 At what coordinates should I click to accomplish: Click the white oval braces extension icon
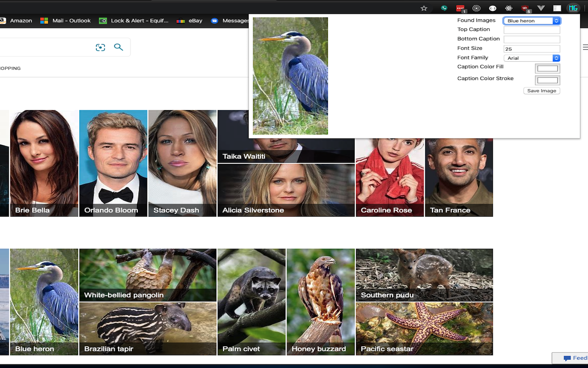click(x=492, y=8)
